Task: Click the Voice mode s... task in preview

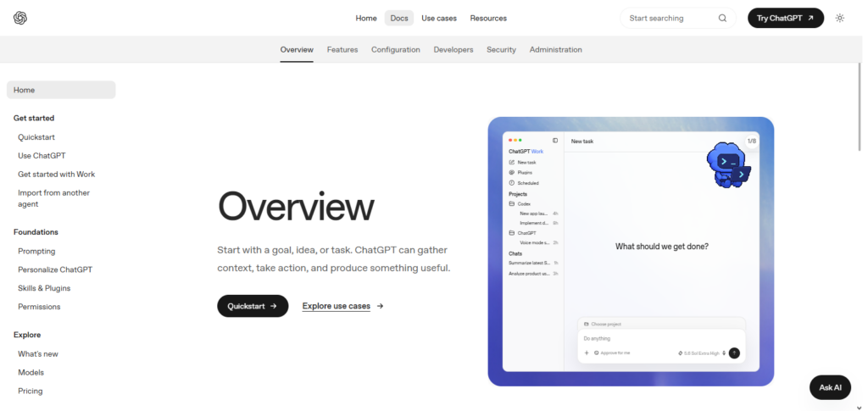Action: pos(534,242)
